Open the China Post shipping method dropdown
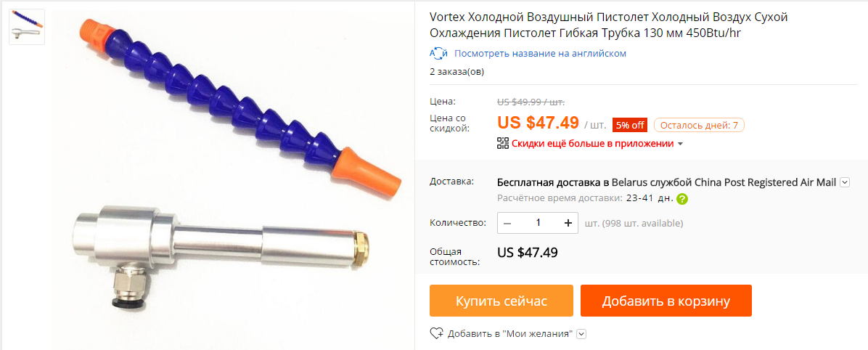 (844, 182)
